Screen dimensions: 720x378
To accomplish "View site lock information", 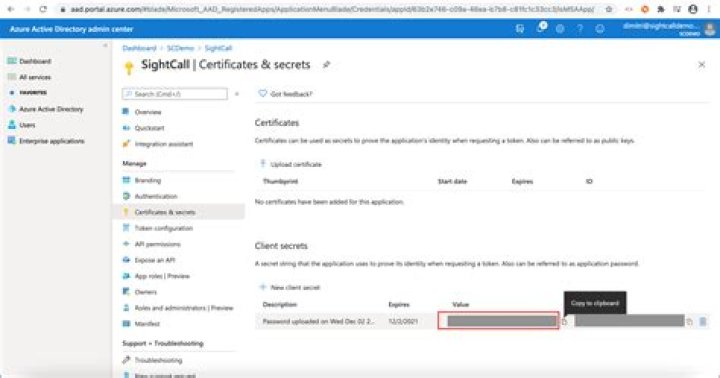I will click(63, 9).
